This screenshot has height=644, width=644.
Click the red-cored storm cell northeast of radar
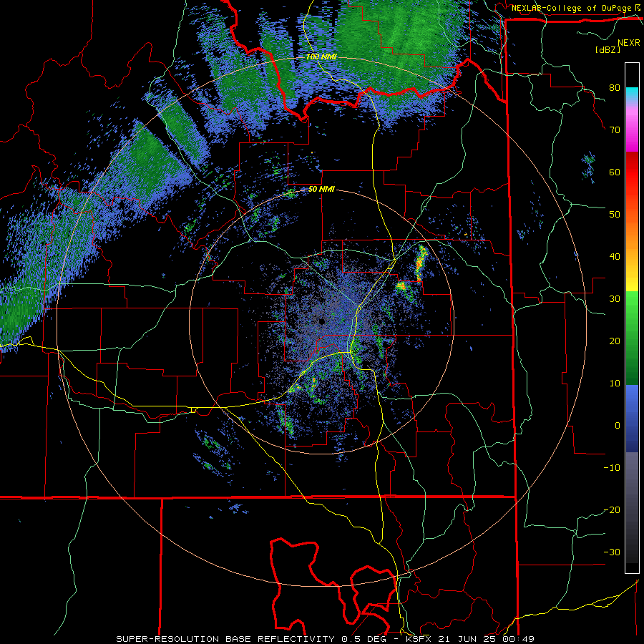(421, 263)
